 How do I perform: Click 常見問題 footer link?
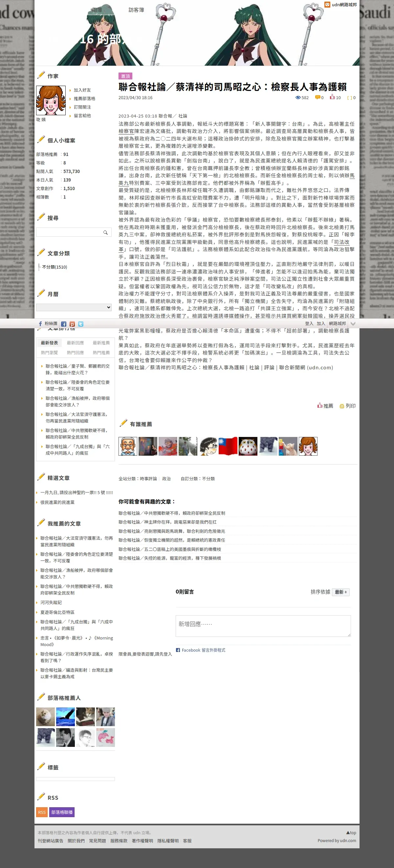[x=98, y=841]
